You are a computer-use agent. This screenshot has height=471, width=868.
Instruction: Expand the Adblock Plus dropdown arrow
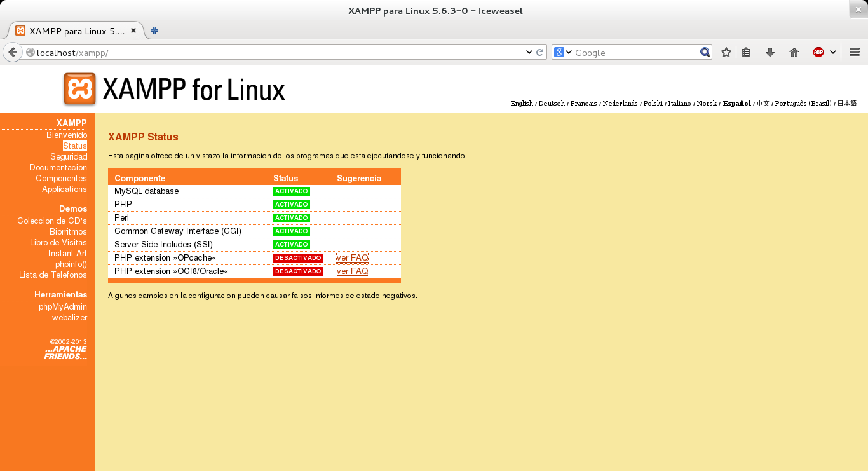(x=832, y=52)
